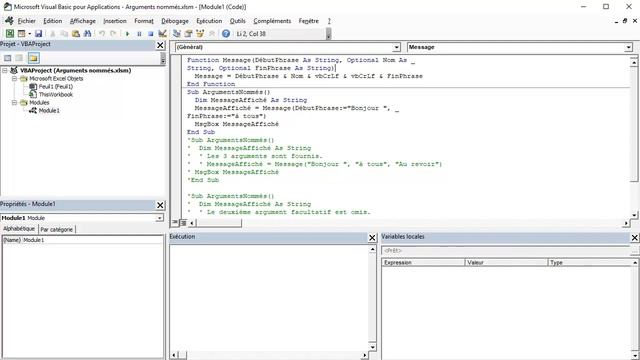Open the Outils menu
The width and height of the screenshot is (640, 360).
[238, 21]
